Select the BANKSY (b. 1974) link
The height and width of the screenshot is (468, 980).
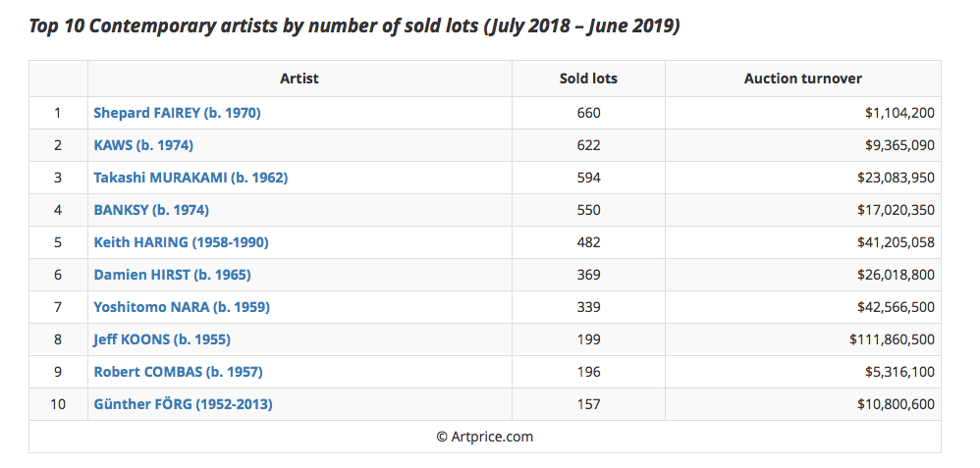tap(151, 210)
